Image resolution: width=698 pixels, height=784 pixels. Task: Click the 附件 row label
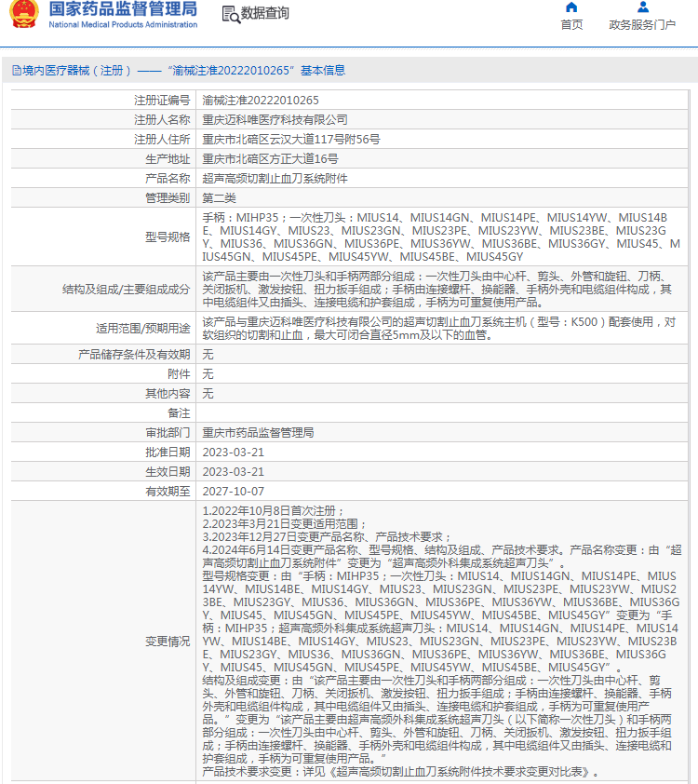(179, 374)
